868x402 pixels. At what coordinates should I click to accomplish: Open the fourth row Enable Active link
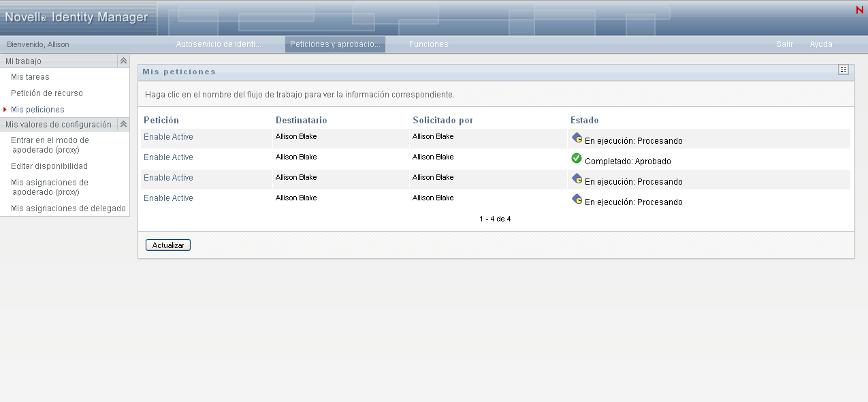coord(168,198)
